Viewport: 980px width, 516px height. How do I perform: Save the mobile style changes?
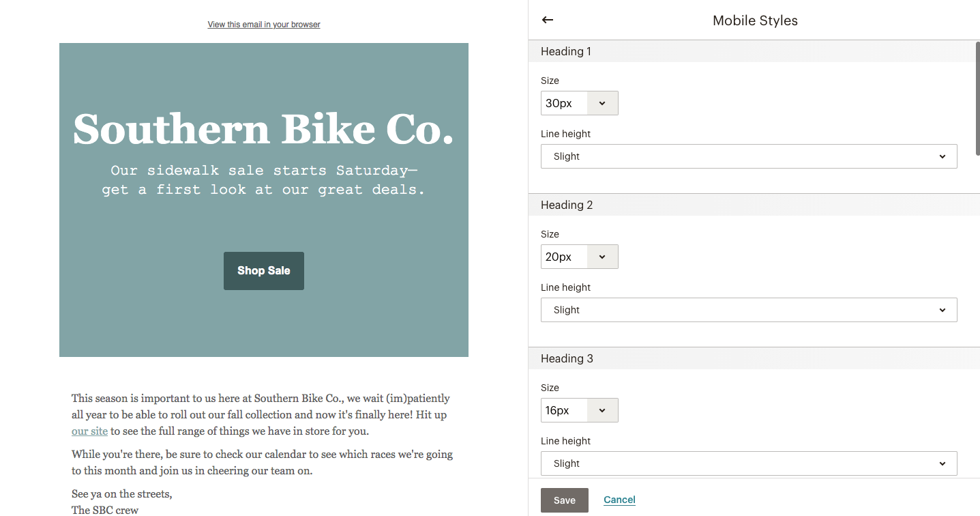click(x=564, y=500)
